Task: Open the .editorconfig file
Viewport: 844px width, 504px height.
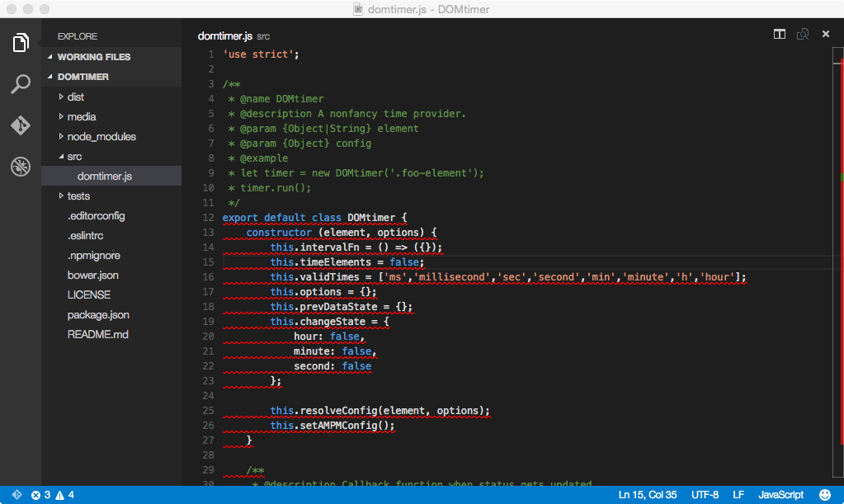Action: click(111, 215)
